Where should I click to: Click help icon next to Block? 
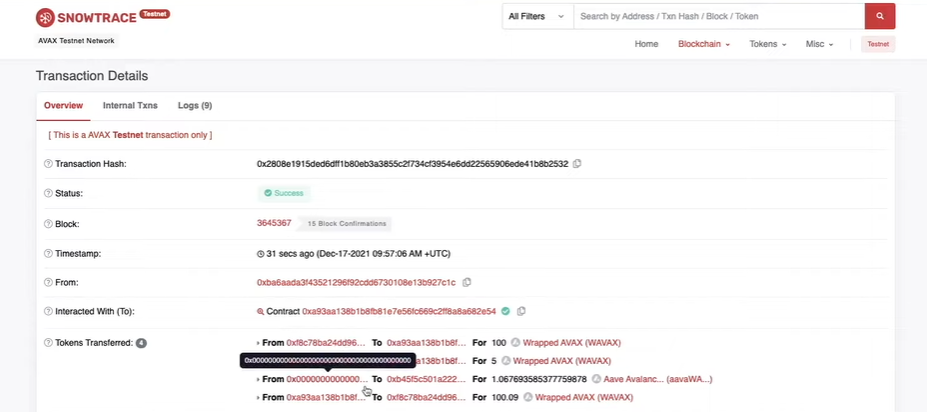point(48,224)
